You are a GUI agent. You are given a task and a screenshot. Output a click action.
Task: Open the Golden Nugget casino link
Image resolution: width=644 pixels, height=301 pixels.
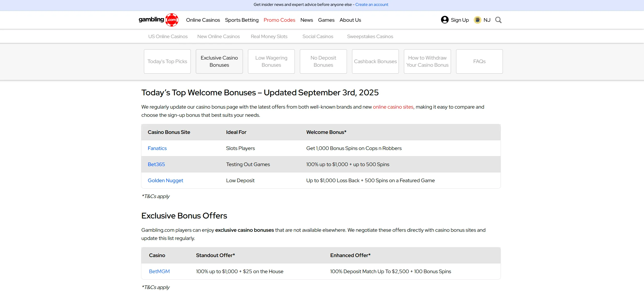point(165,180)
